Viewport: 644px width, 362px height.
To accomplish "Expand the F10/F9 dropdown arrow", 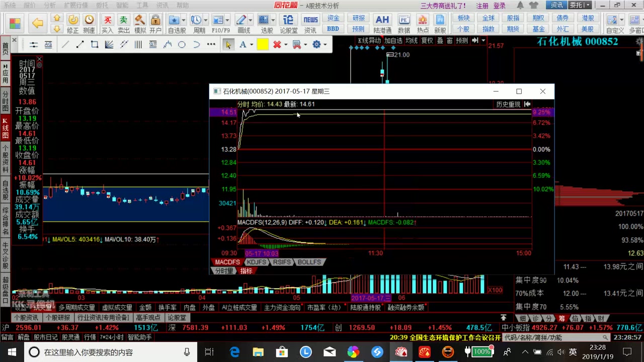I will (x=227, y=20).
